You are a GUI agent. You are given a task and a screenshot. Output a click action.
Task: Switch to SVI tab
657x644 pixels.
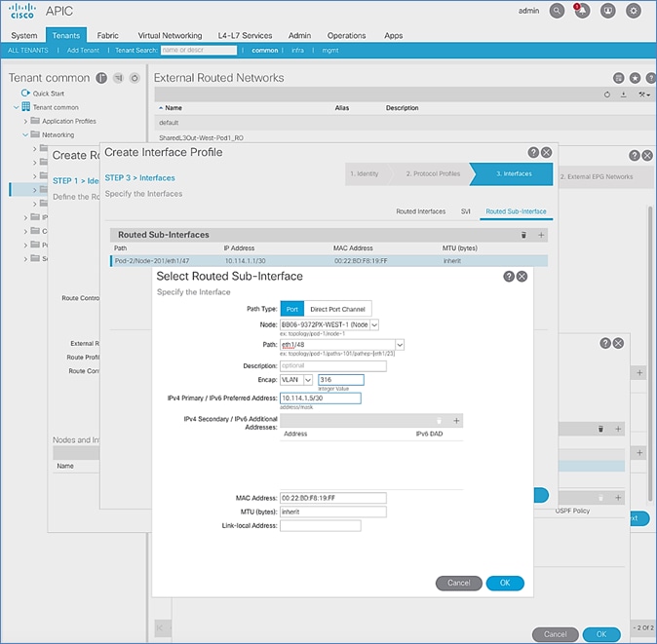(x=466, y=211)
